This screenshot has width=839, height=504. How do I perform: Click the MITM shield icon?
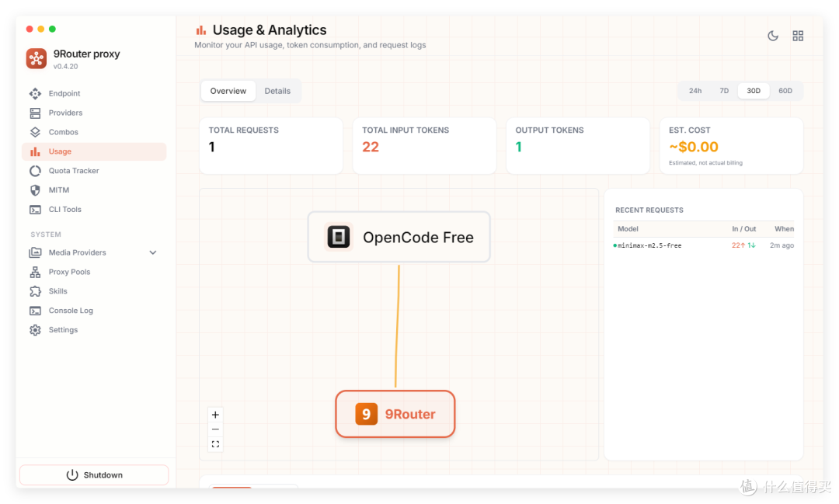point(35,190)
